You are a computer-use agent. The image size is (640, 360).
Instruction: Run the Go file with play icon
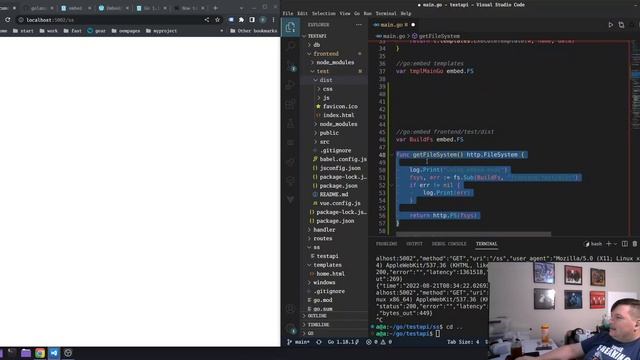pos(611,25)
